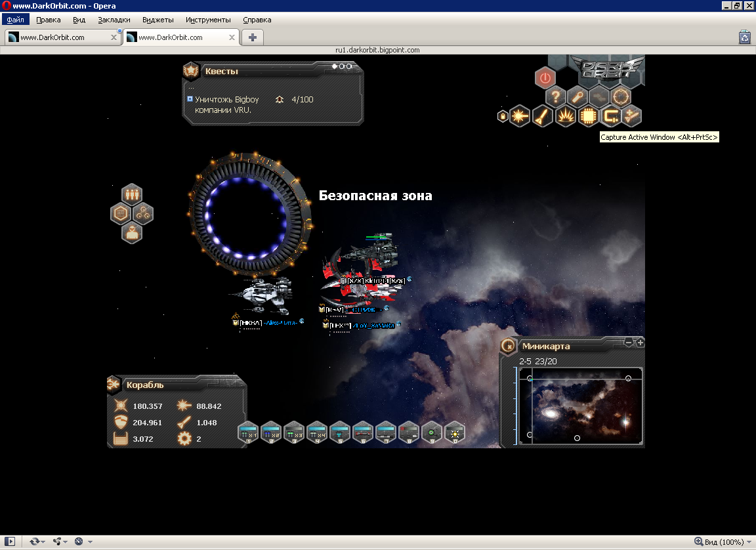The image size is (756, 550).
Task: Close the Миникарта panel with round X
Action: click(508, 346)
